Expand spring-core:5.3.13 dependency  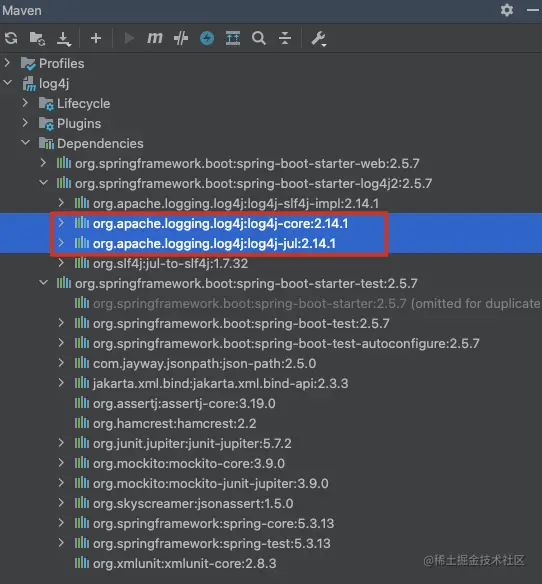pos(61,523)
